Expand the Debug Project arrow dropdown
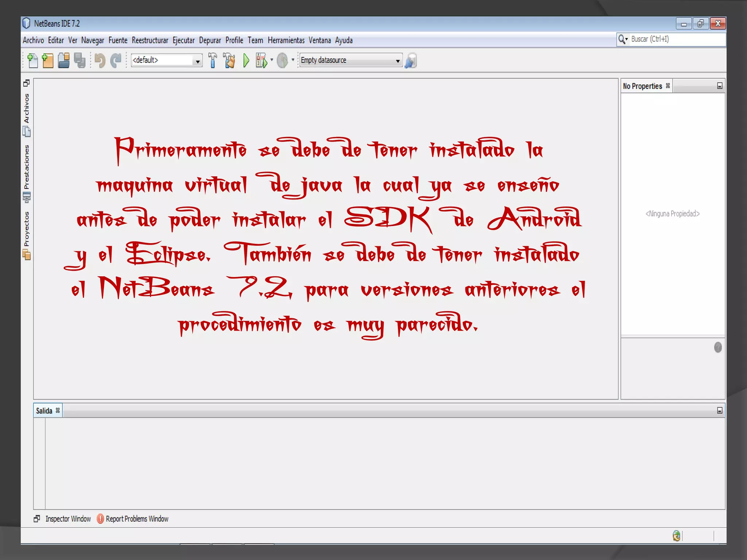Image resolution: width=747 pixels, height=560 pixels. 272,60
